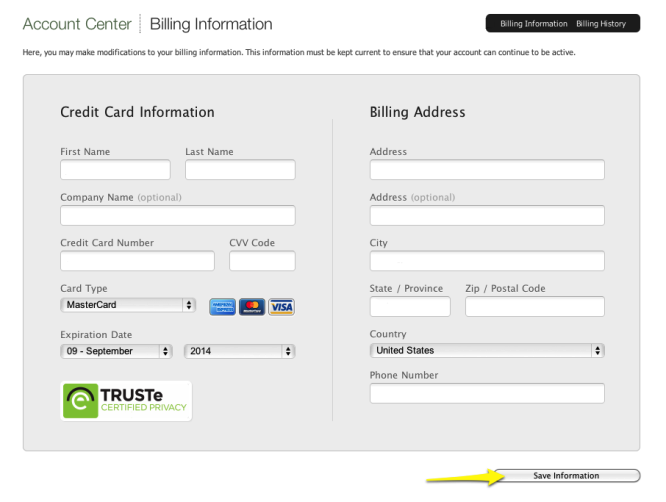
Task: Open the Card Type dropdown
Action: pyautogui.click(x=128, y=305)
